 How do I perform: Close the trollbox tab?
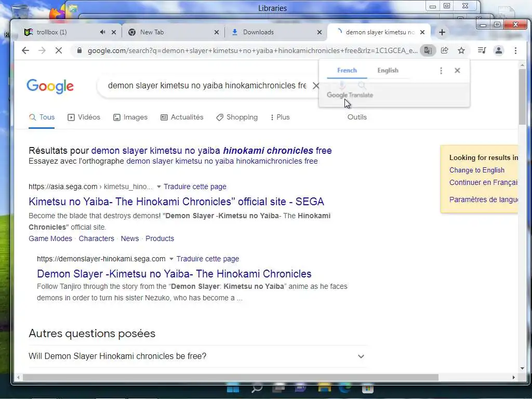[114, 32]
